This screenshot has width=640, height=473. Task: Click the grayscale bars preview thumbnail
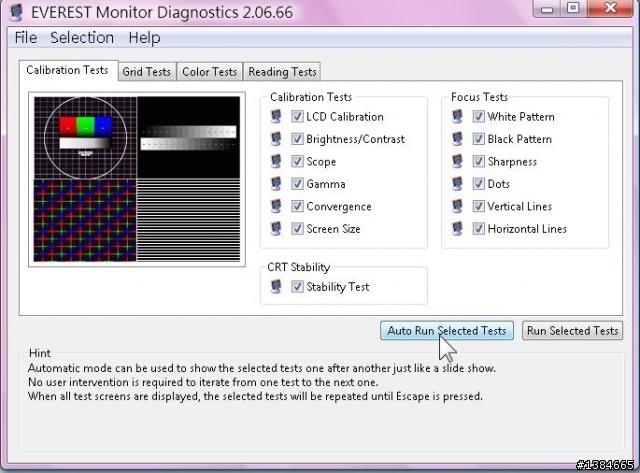(189, 138)
